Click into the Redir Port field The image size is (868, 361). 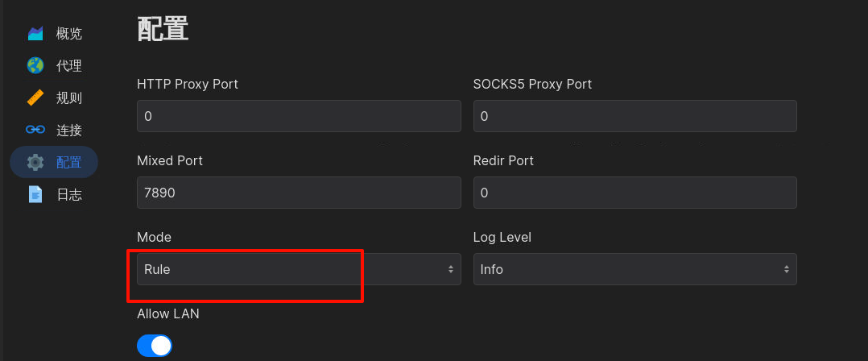[x=635, y=192]
